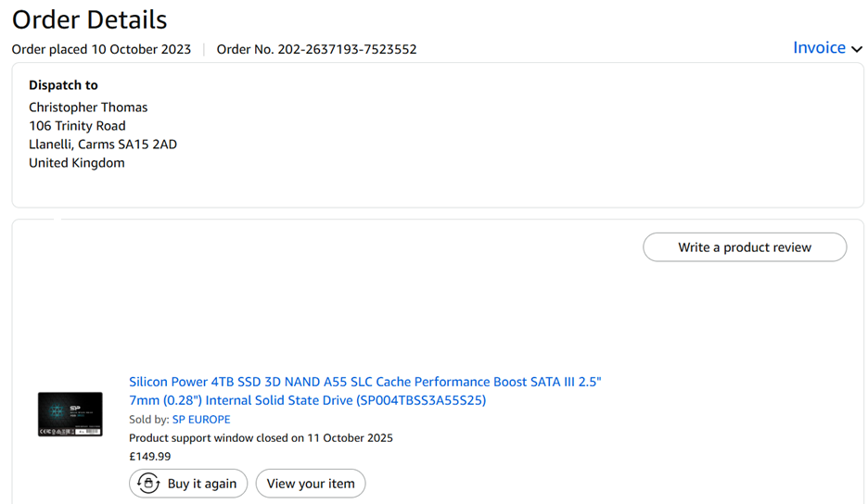Click the Buy it again text label
Viewport: 868px width, 504px height.
[202, 484]
